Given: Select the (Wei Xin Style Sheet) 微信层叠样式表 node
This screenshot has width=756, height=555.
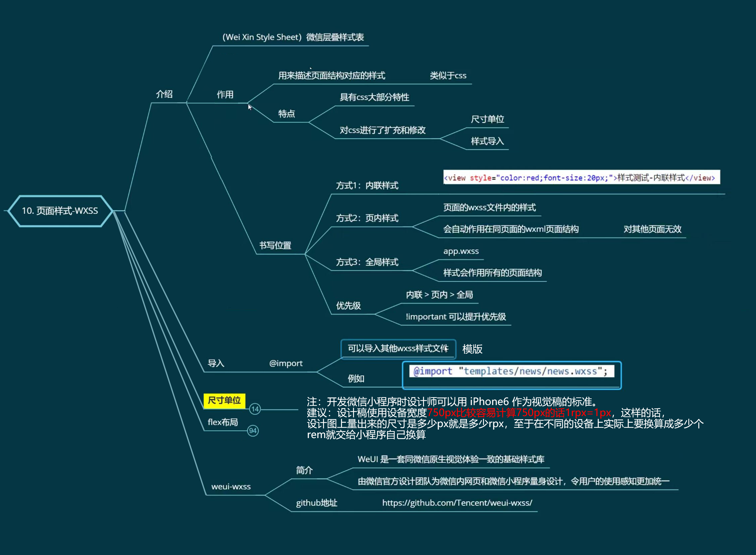Looking at the screenshot, I should [x=293, y=37].
